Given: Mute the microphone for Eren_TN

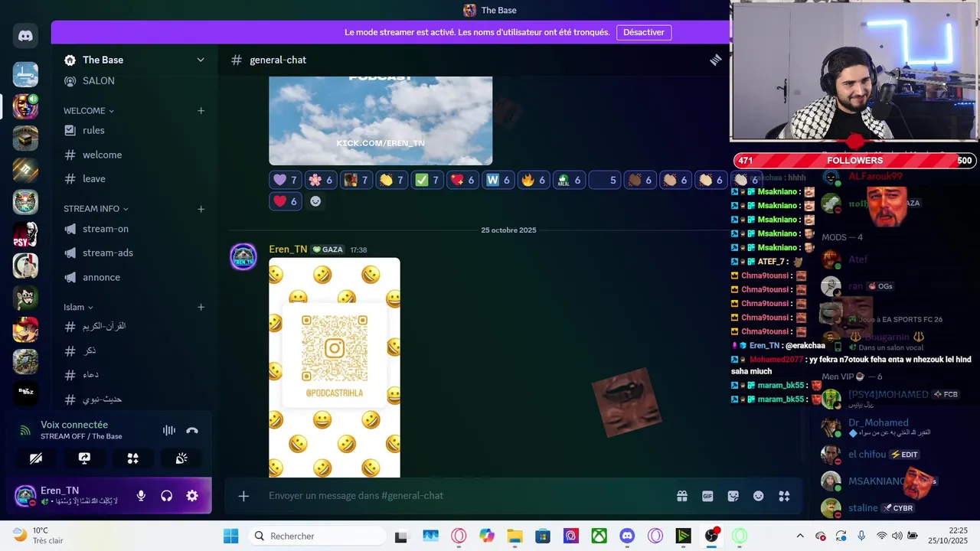Looking at the screenshot, I should (x=141, y=496).
